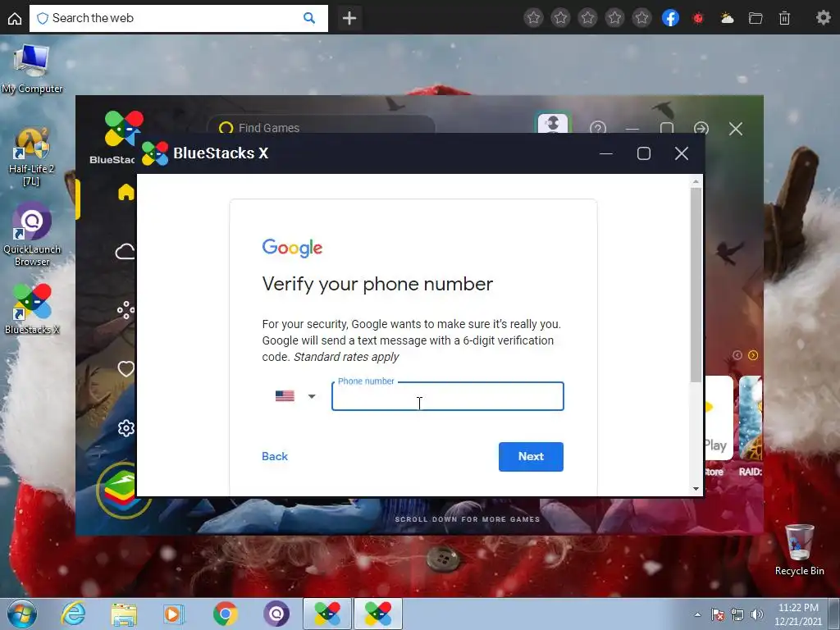Click the blue search magnifier icon
Screen dimensions: 840x630
[x=309, y=18]
